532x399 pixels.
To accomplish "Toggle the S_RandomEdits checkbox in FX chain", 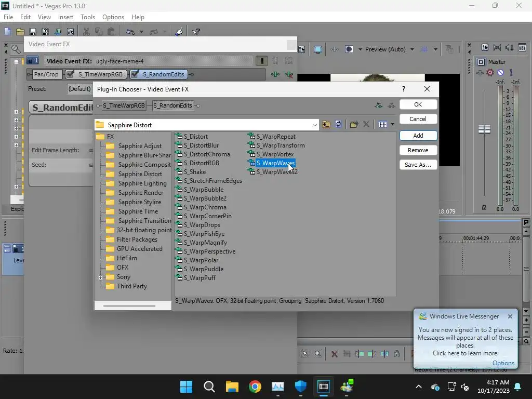I will tap(135, 74).
